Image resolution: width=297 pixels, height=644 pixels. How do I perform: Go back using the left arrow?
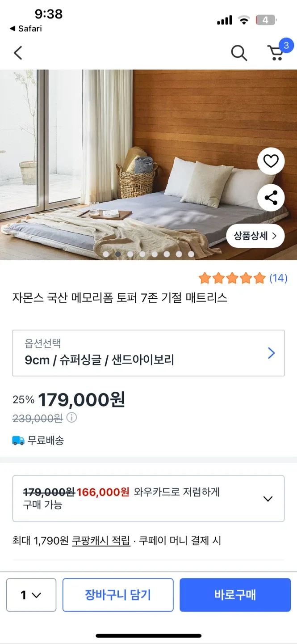click(18, 53)
